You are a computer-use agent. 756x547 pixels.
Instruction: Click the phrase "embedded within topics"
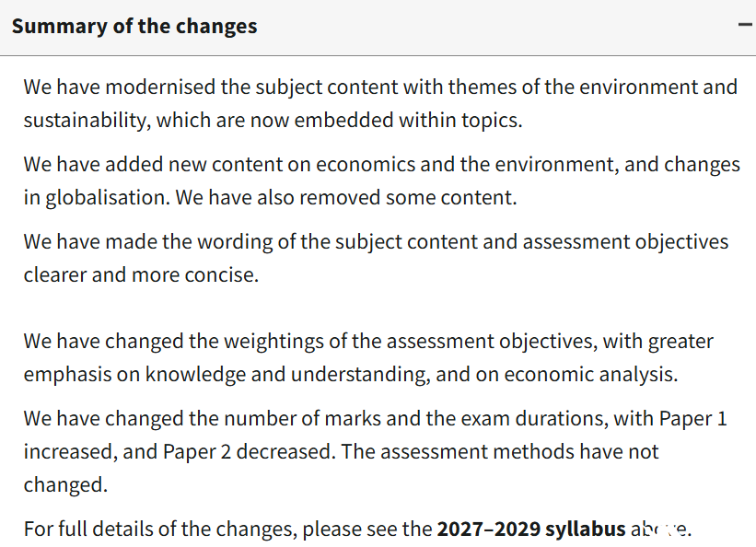(408, 120)
